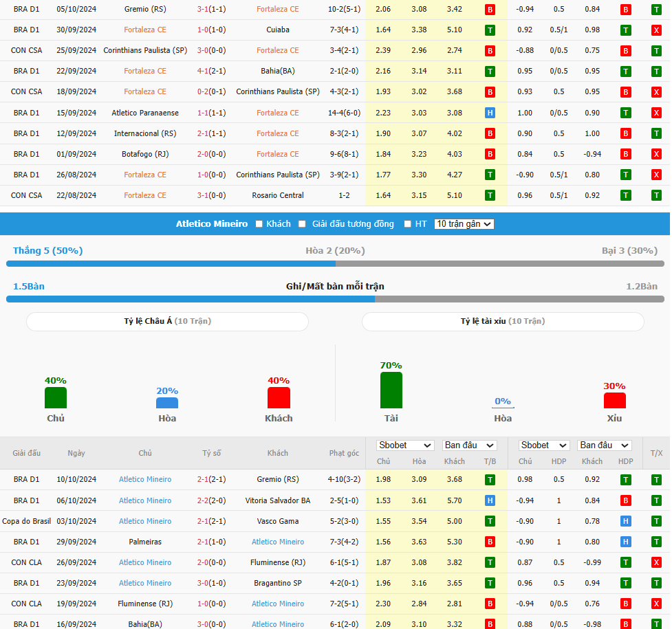This screenshot has height=629, width=672.
Task: Click the green T handicap badge in the 30/09/2024 Cuiaba row
Action: tap(626, 30)
